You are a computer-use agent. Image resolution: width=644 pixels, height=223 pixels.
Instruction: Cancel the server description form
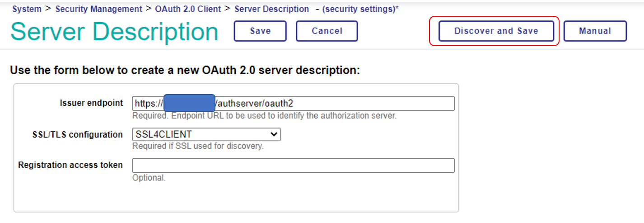[327, 31]
